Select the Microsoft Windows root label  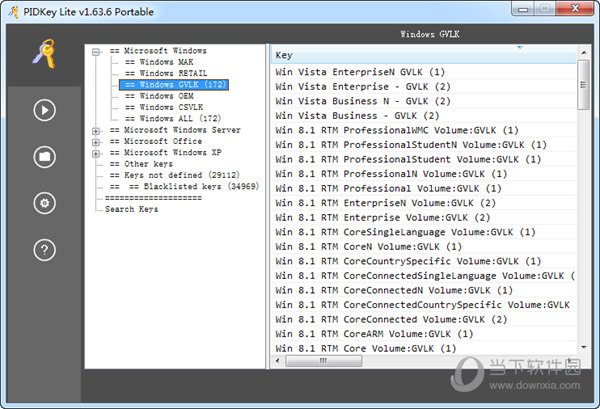click(x=158, y=51)
